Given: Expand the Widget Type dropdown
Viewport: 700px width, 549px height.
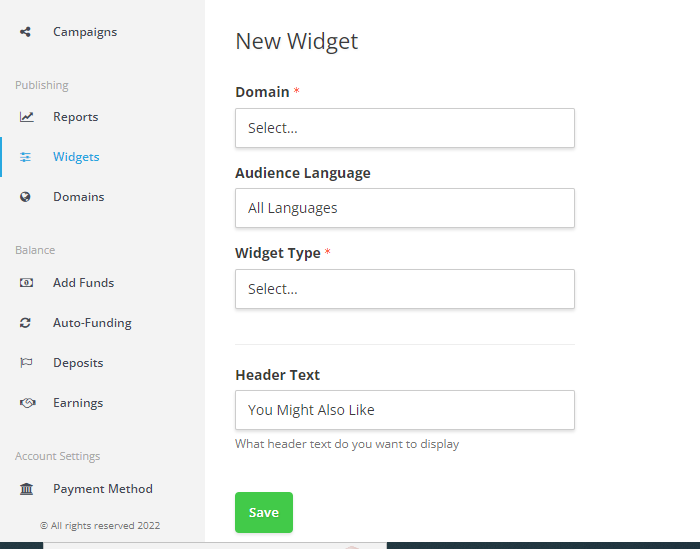Looking at the screenshot, I should [404, 289].
